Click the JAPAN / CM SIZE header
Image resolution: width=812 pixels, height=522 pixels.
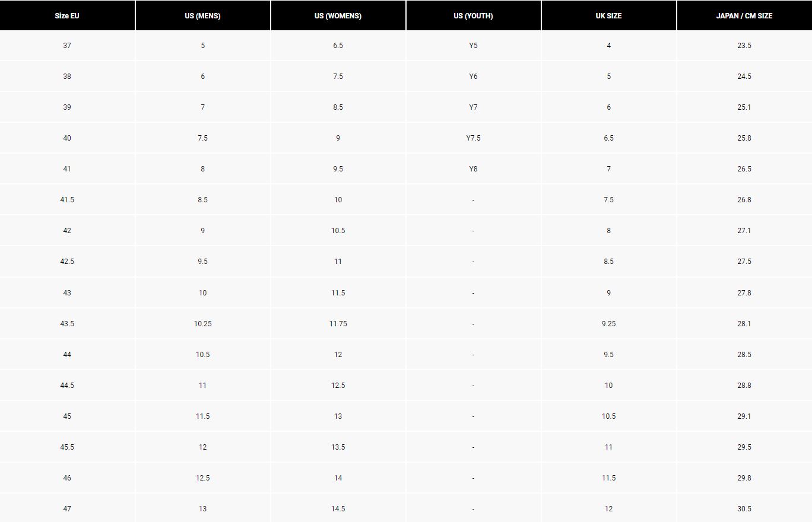[x=744, y=15]
